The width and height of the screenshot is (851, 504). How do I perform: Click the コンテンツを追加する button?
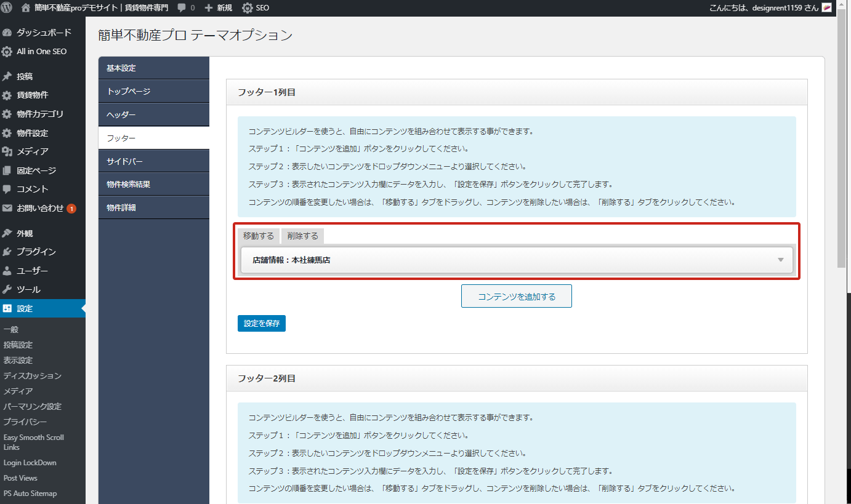pos(516,296)
